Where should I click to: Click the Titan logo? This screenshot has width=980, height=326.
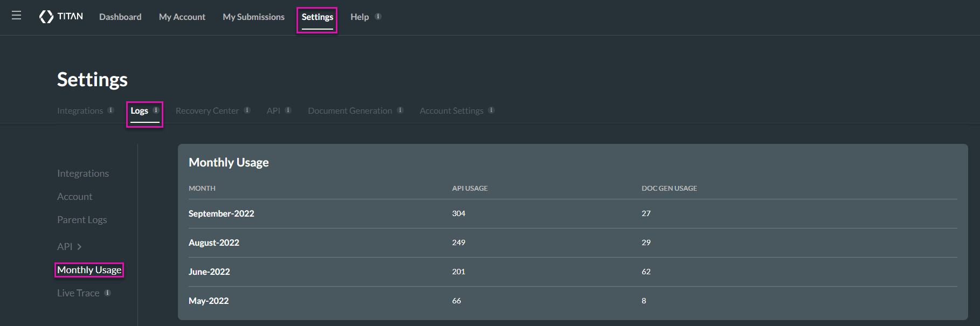click(x=61, y=17)
